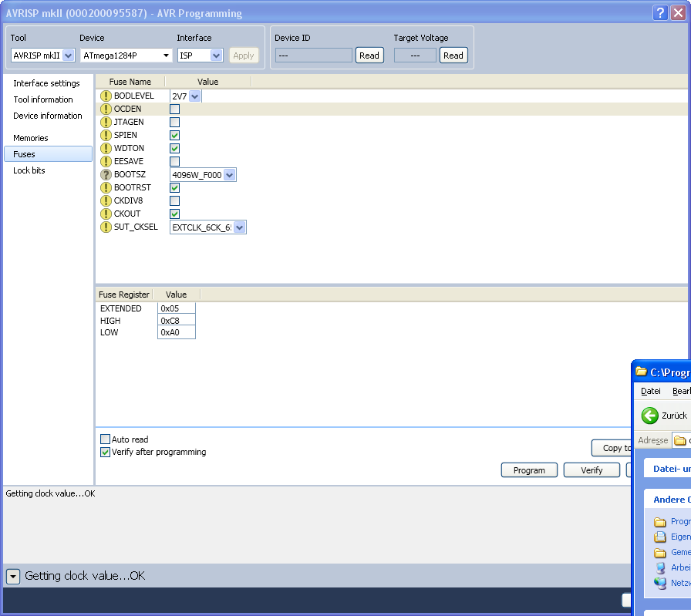
Task: Click the warning icon next to OCDEN
Action: coord(106,109)
